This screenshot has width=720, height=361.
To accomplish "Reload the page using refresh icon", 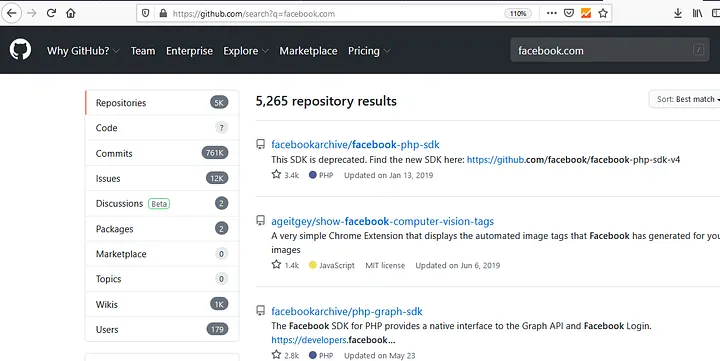I will click(x=51, y=13).
